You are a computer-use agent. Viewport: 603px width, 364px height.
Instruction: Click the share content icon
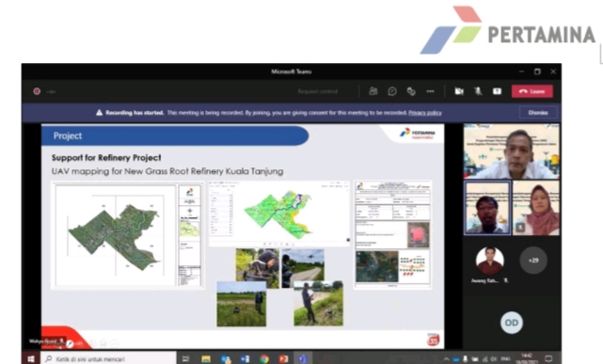pos(498,91)
